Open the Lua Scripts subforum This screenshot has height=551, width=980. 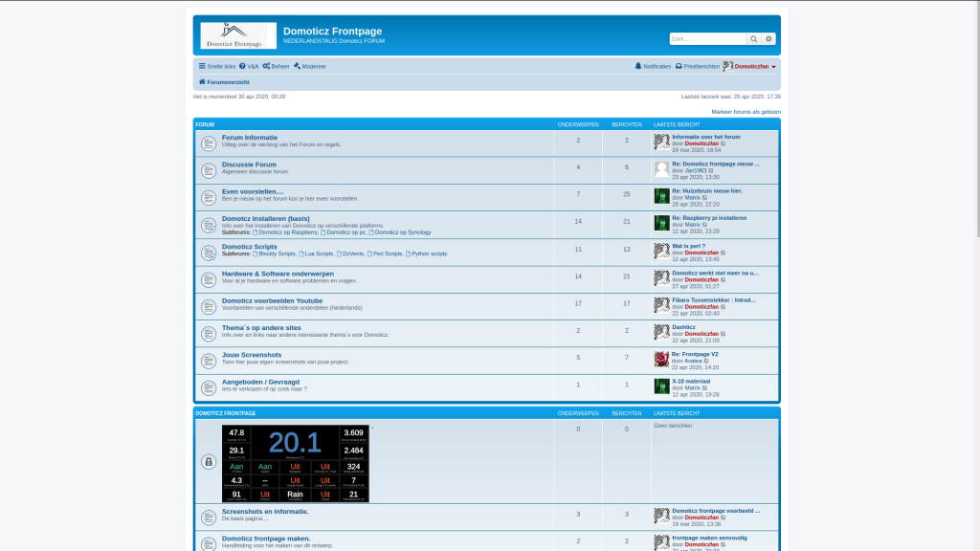(316, 253)
